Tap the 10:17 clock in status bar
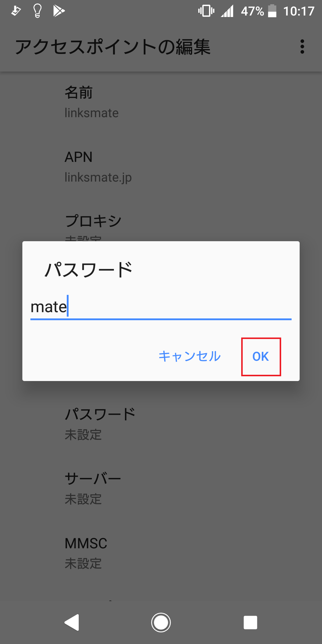The height and width of the screenshot is (644, 322). 299,11
